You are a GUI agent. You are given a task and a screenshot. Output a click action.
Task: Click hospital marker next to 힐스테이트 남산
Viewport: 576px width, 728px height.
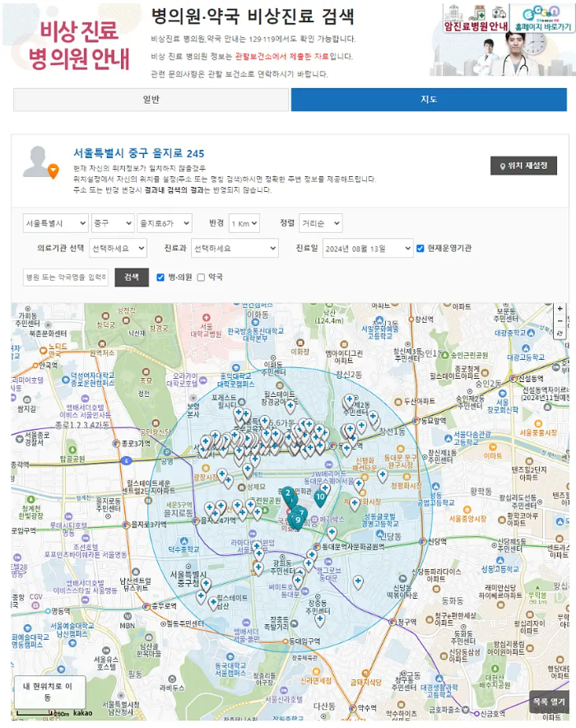(213, 603)
